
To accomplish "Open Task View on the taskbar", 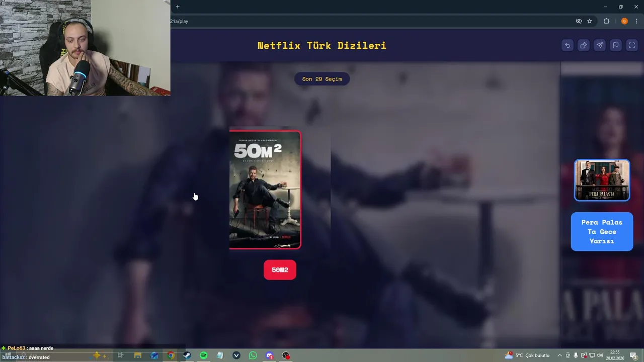I will tap(121, 355).
